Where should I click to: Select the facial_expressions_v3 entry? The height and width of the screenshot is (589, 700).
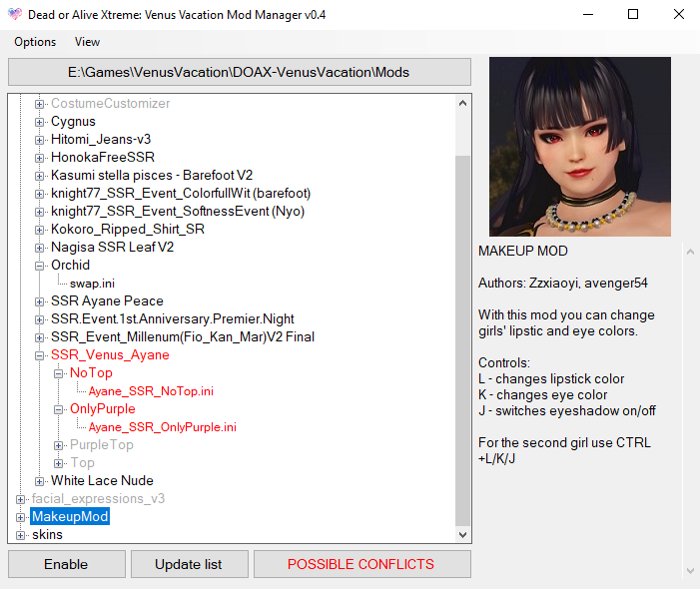98,498
